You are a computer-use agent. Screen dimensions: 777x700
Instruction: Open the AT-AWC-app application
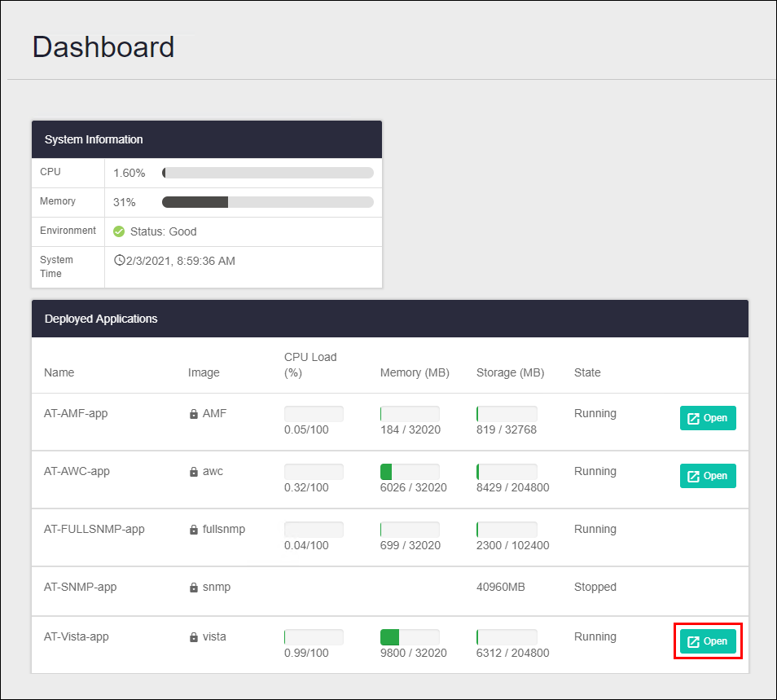click(x=708, y=476)
